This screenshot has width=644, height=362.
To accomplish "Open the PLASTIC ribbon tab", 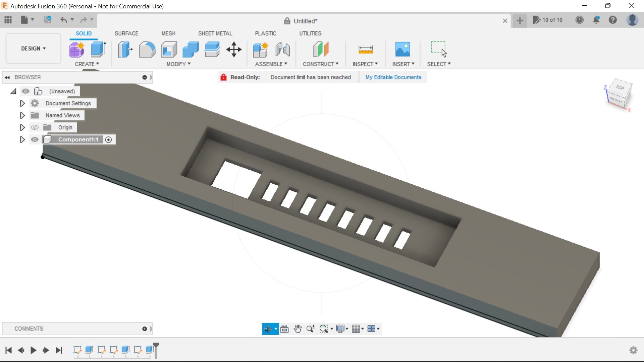I will [x=265, y=33].
